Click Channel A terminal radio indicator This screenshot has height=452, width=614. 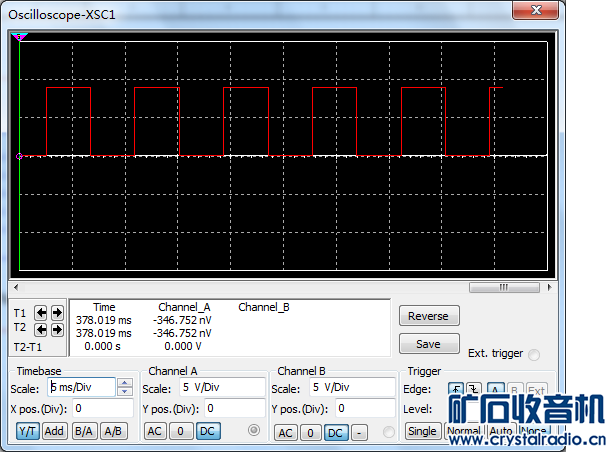click(x=254, y=430)
